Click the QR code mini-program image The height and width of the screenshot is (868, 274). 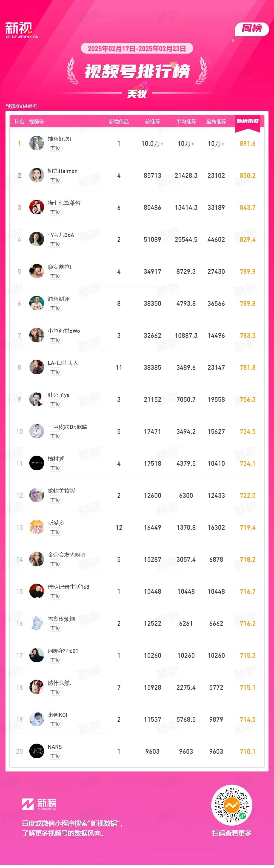[232, 805]
